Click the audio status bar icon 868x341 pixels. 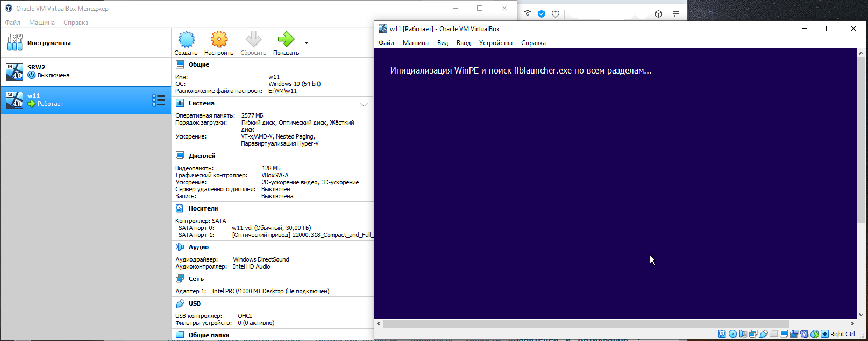(x=743, y=334)
